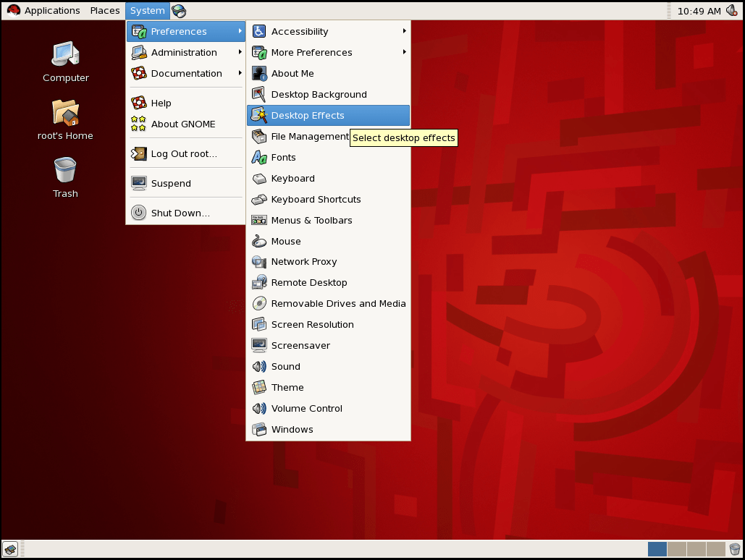745x560 pixels.
Task: Click the show desktop button in the bottom panel
Action: coord(12,548)
